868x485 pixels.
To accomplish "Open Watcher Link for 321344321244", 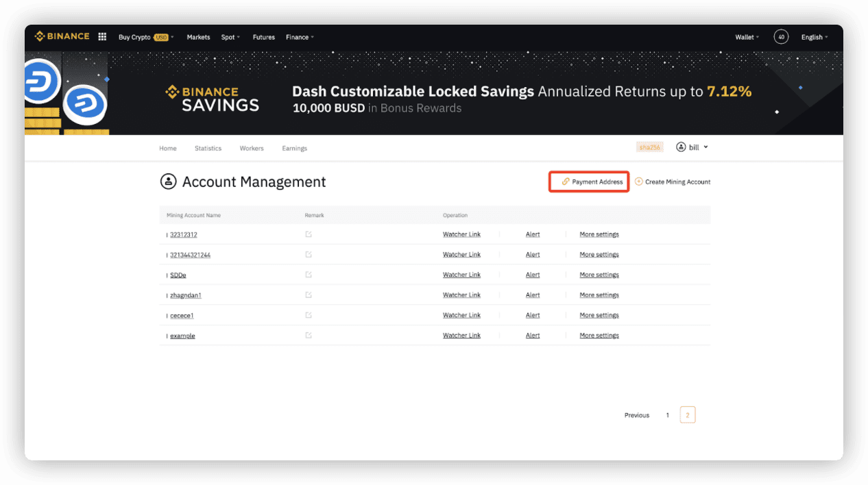I will click(x=461, y=254).
